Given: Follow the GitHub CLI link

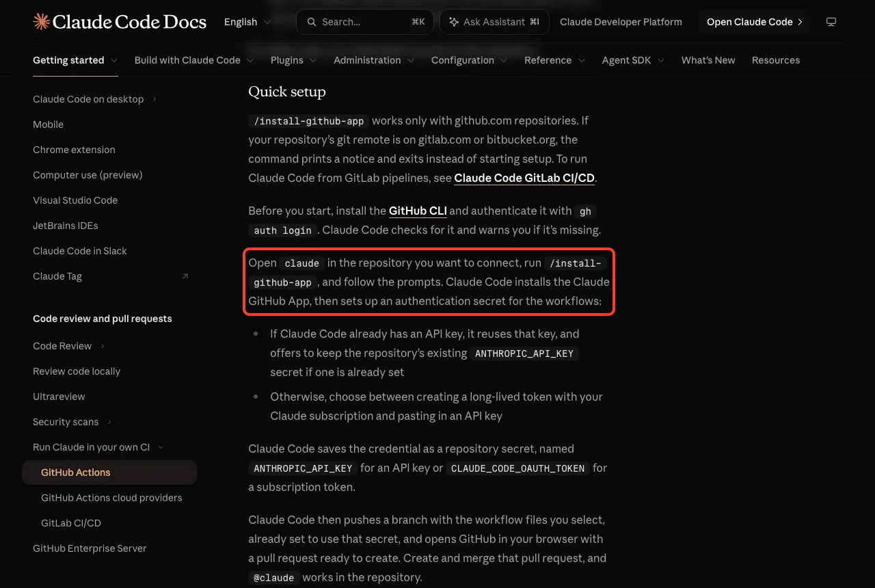Looking at the screenshot, I should pyautogui.click(x=418, y=211).
